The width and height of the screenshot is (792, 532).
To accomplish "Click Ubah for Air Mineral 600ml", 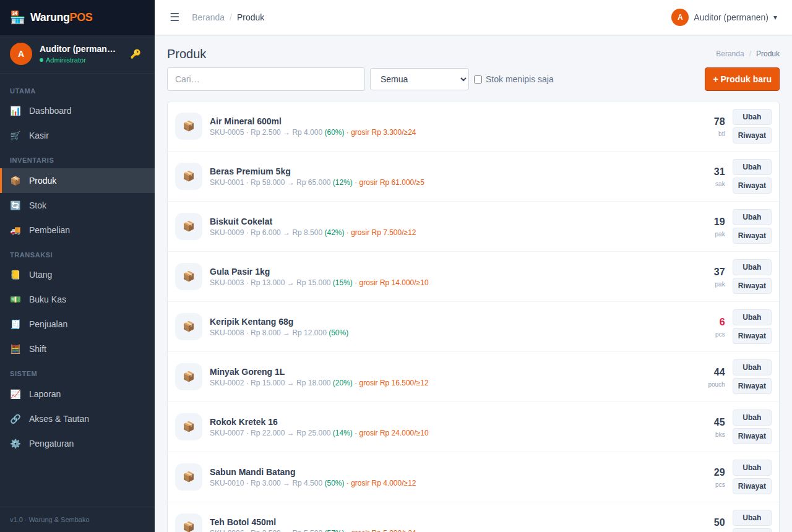I will pyautogui.click(x=752, y=117).
